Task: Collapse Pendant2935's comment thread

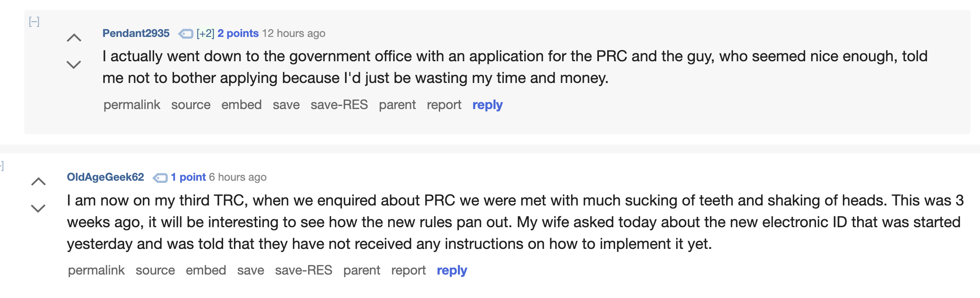Action: (x=34, y=22)
